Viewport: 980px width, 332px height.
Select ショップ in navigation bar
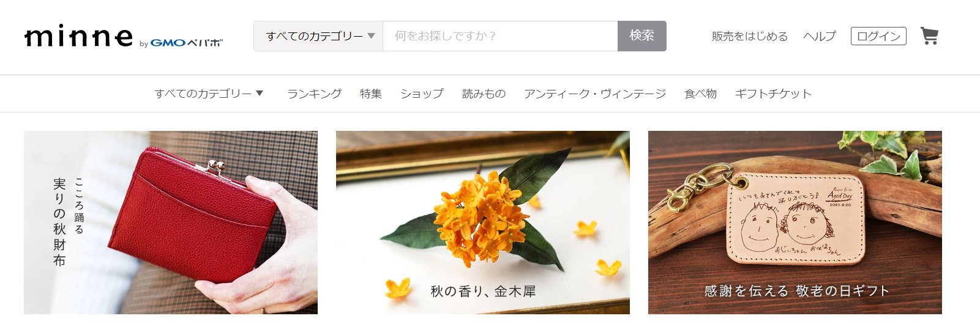[422, 94]
